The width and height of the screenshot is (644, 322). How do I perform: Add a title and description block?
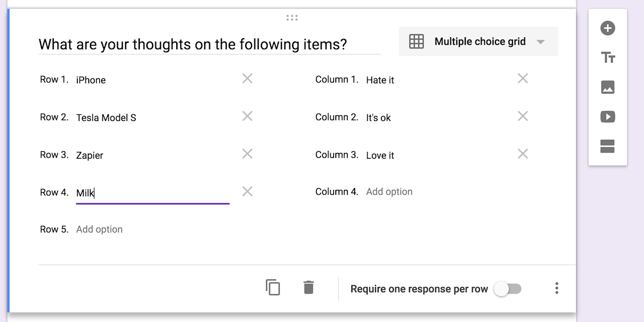point(608,58)
